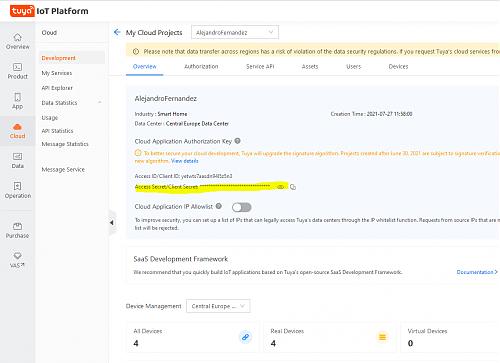Click the Access ID/Client ID value
Viewport: 500px width, 363px height.
[207, 176]
